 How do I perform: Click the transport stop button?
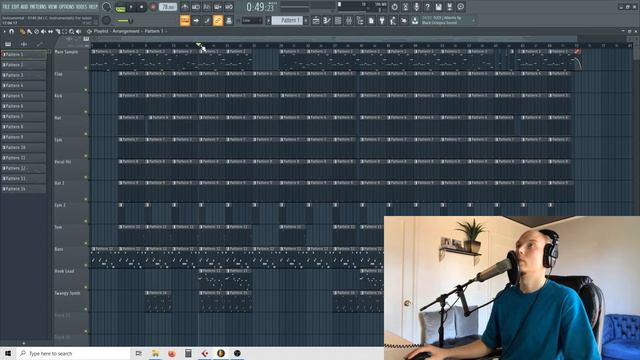(x=141, y=7)
